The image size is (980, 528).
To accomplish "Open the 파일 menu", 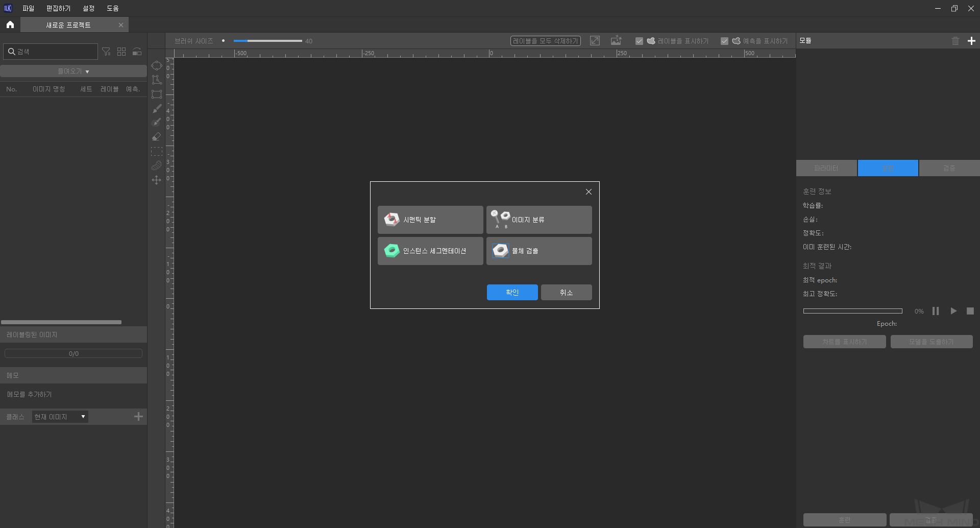I will point(29,8).
